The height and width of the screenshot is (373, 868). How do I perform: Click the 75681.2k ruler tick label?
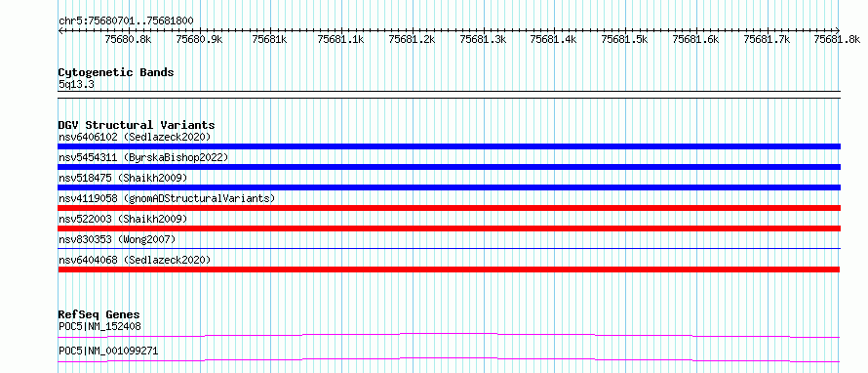(x=413, y=39)
